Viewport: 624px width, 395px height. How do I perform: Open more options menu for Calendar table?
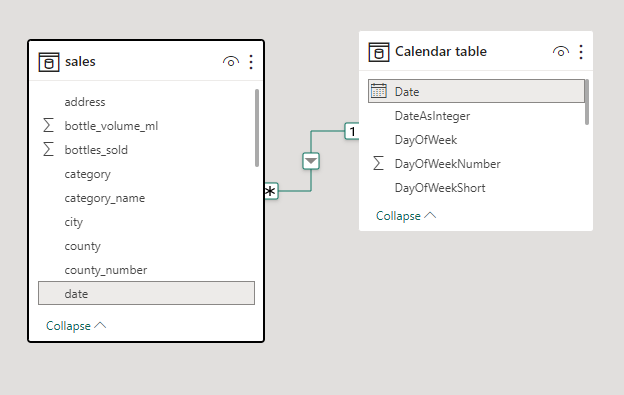click(x=581, y=52)
